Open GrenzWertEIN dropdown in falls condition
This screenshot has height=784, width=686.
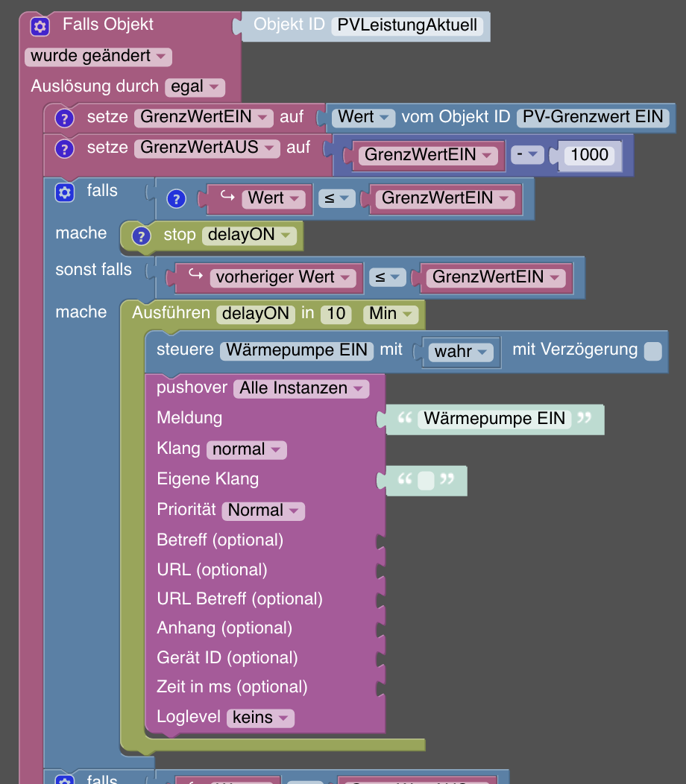pos(445,198)
